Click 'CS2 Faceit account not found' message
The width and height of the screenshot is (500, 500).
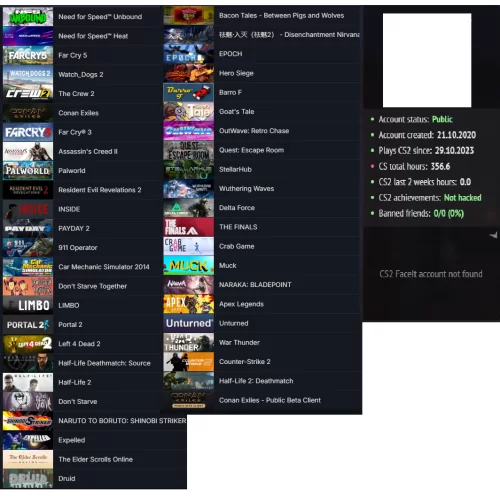tap(431, 274)
